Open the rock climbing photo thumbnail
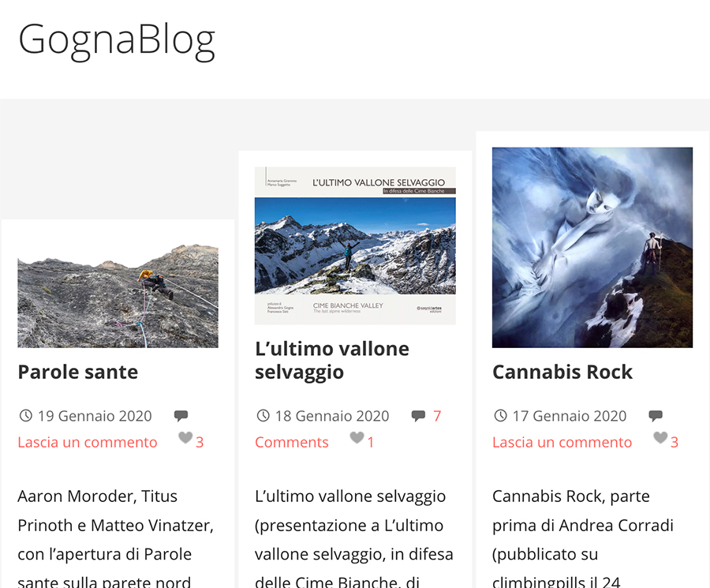This screenshot has width=710, height=588. (x=118, y=296)
